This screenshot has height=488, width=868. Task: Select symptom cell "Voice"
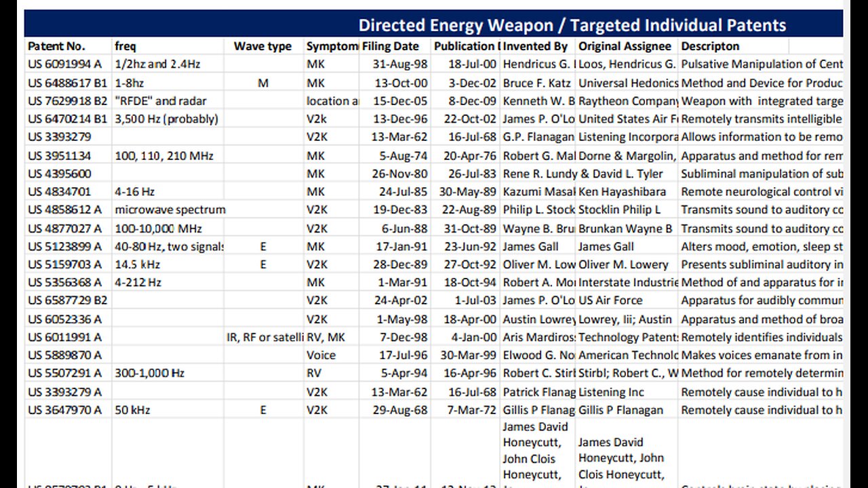click(321, 355)
